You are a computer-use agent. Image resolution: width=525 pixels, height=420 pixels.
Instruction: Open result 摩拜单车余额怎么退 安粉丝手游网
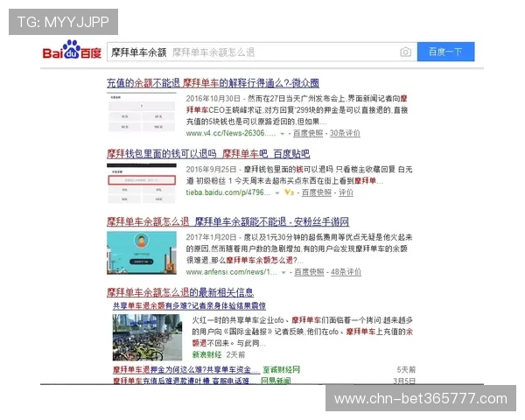coord(227,221)
